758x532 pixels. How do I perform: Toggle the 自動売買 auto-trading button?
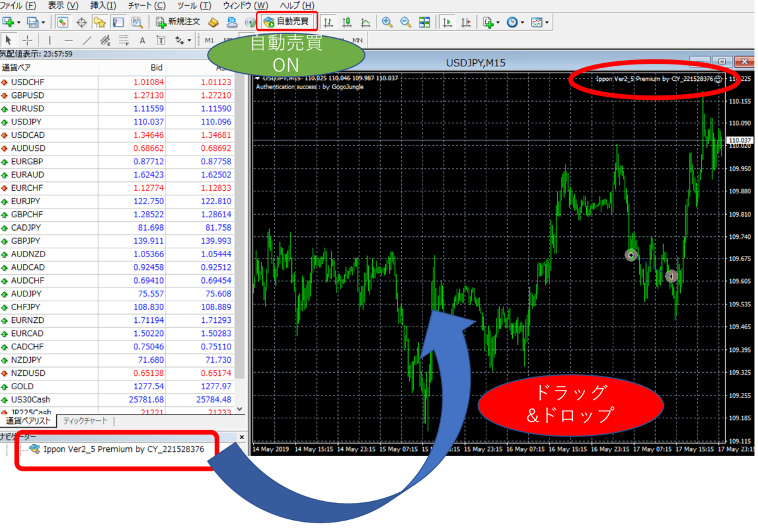pyautogui.click(x=286, y=22)
